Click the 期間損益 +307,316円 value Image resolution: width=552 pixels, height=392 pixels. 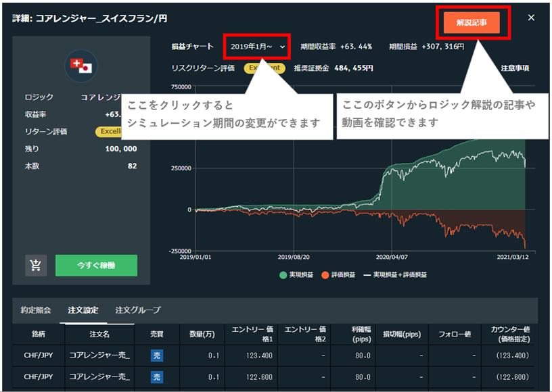click(x=443, y=47)
